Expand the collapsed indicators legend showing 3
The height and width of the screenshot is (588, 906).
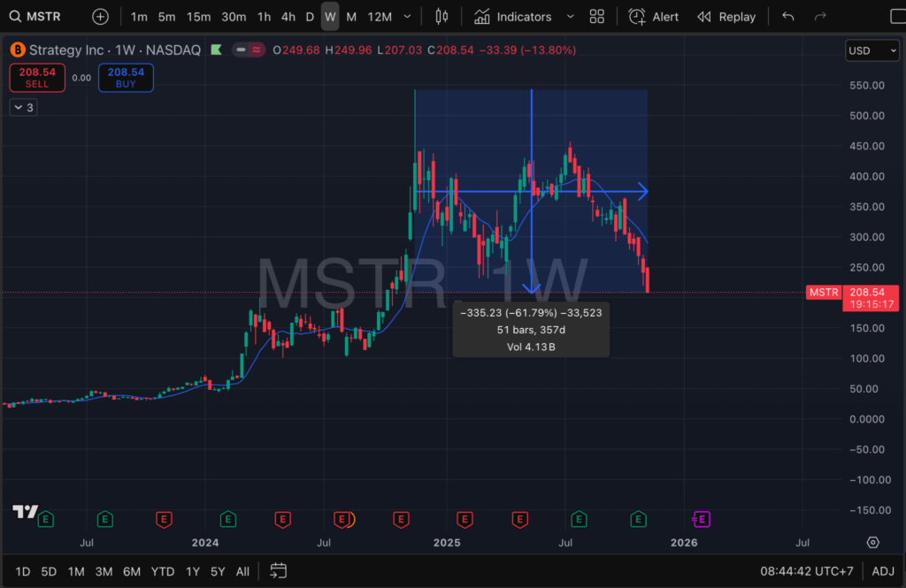point(22,107)
